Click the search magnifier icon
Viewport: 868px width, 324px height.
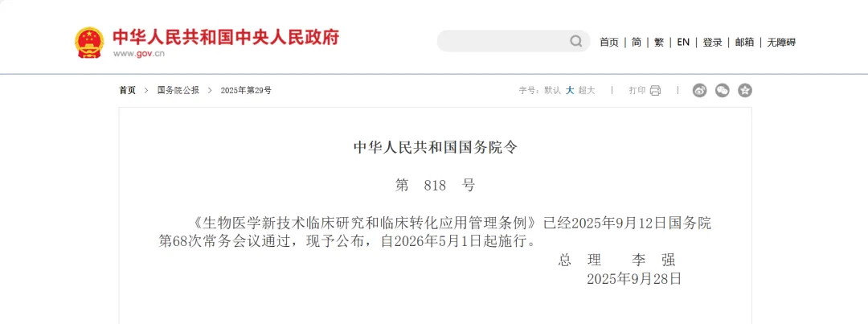point(576,41)
